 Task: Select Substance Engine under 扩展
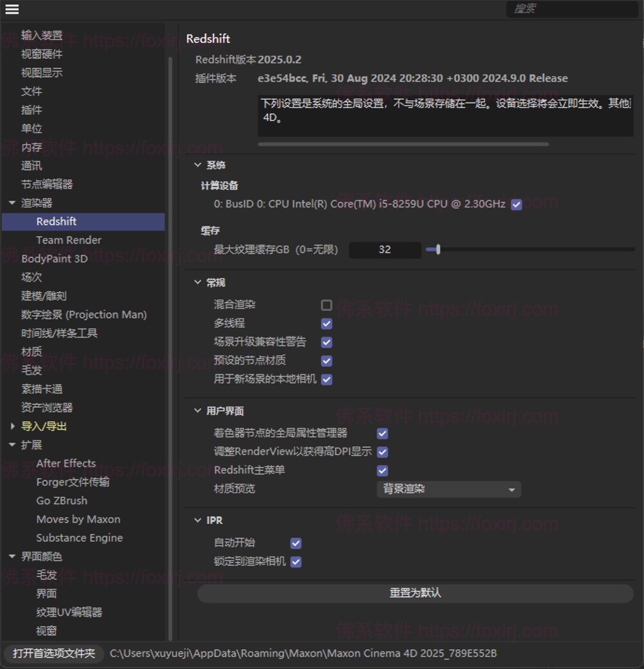coord(79,538)
